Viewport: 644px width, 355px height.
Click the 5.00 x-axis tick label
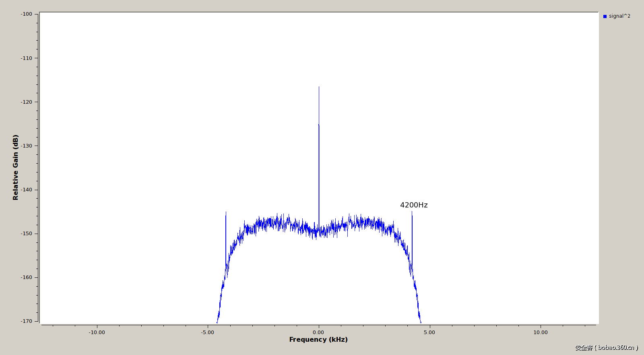(429, 332)
